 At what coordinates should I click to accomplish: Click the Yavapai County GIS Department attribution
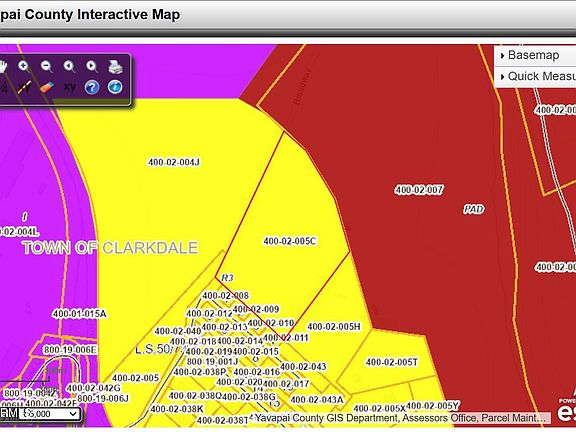400,418
